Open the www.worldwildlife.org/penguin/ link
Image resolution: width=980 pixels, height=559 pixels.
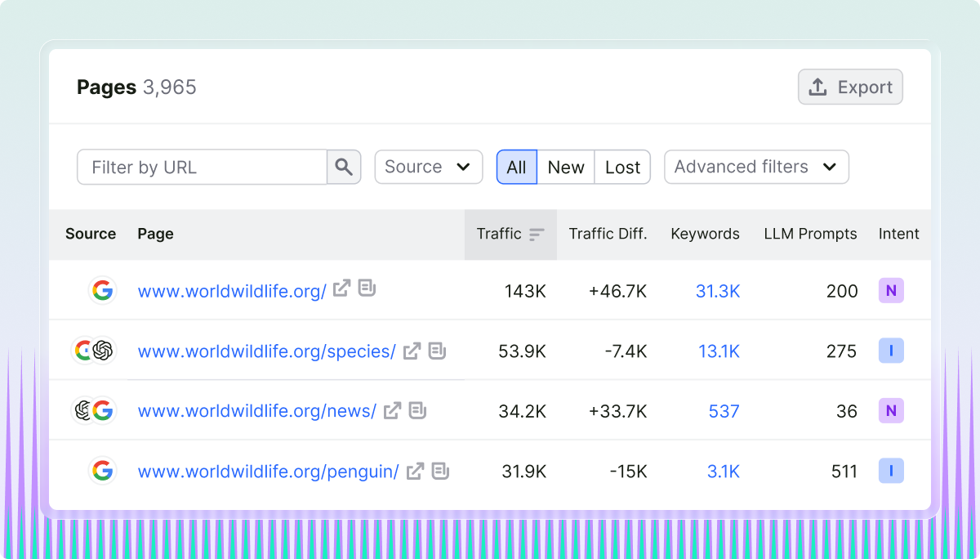[268, 472]
